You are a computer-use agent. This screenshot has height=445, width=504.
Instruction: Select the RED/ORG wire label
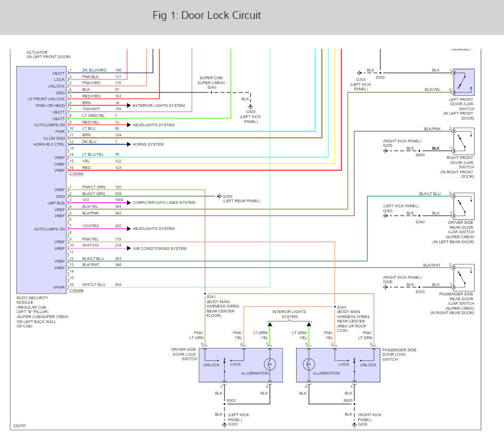[x=91, y=96]
